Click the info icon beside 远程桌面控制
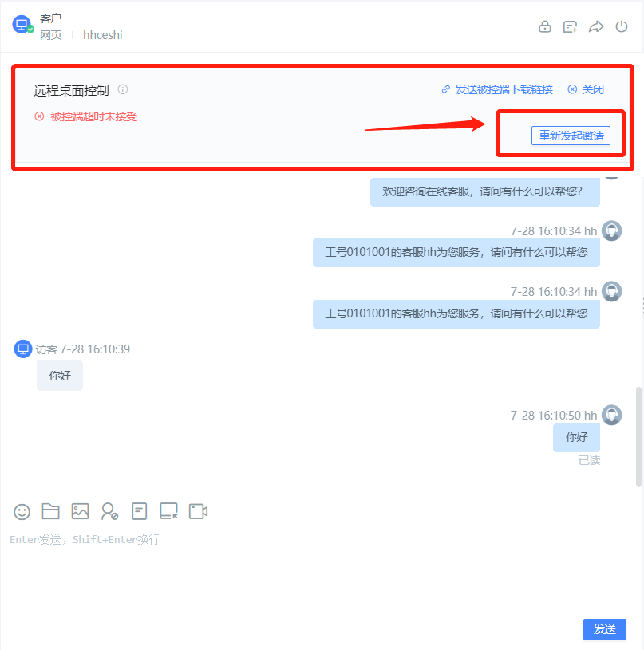This screenshot has height=650, width=644. [x=123, y=89]
